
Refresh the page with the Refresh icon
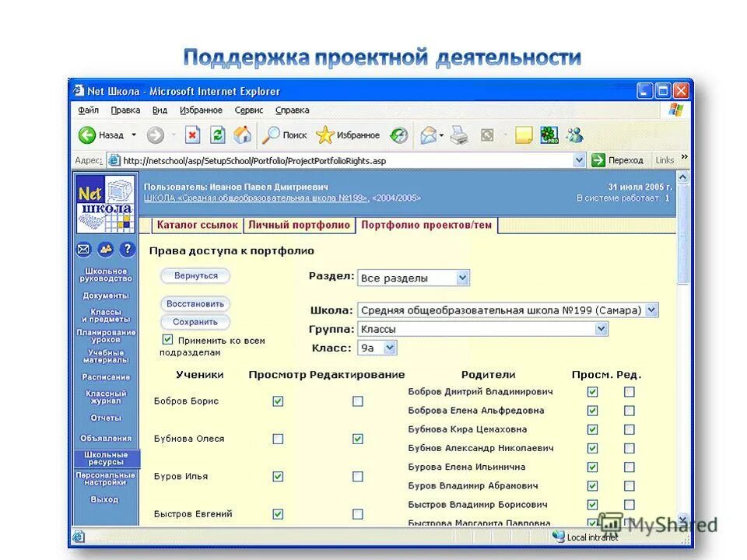218,135
